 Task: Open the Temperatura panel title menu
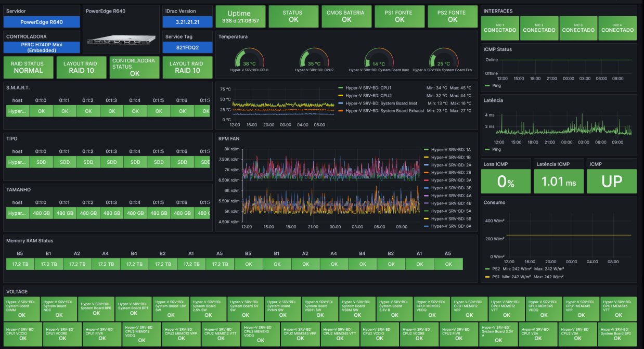click(x=233, y=37)
